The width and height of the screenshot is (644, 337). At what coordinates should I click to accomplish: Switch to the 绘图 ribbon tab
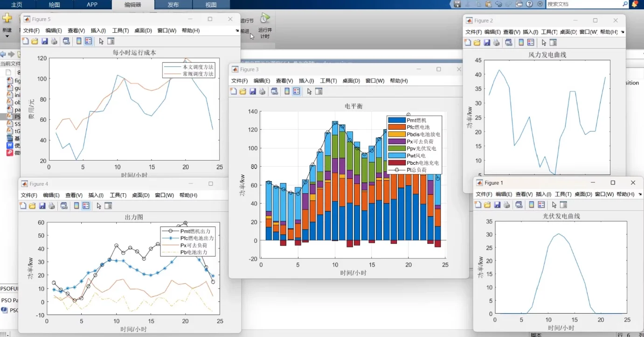point(55,5)
